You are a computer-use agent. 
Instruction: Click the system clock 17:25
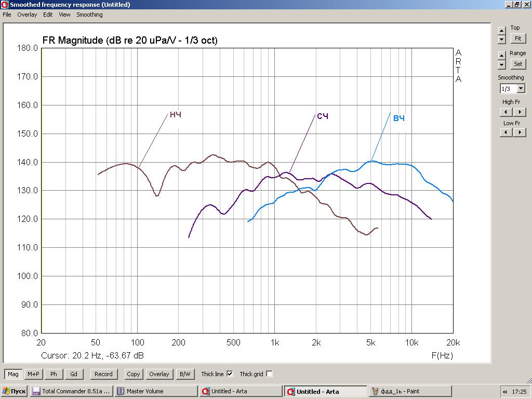coord(519,392)
